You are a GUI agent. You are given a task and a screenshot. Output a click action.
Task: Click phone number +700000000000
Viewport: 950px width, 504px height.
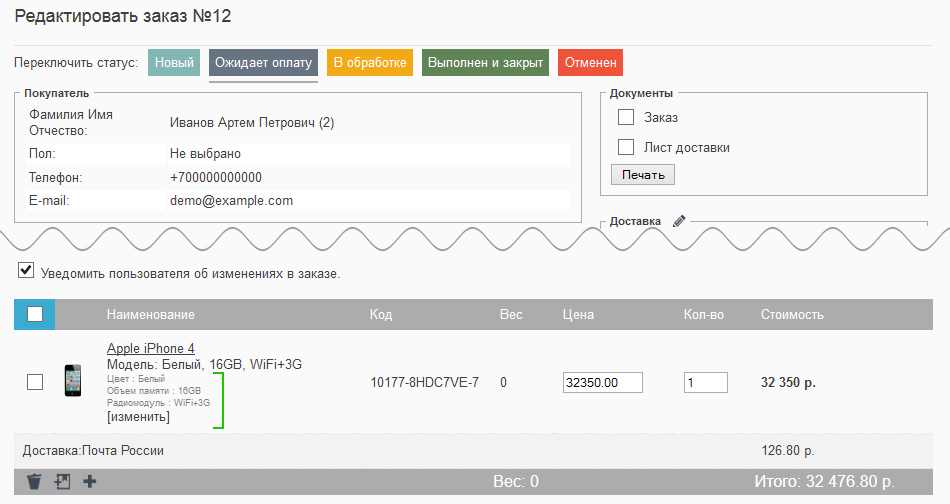click(216, 177)
